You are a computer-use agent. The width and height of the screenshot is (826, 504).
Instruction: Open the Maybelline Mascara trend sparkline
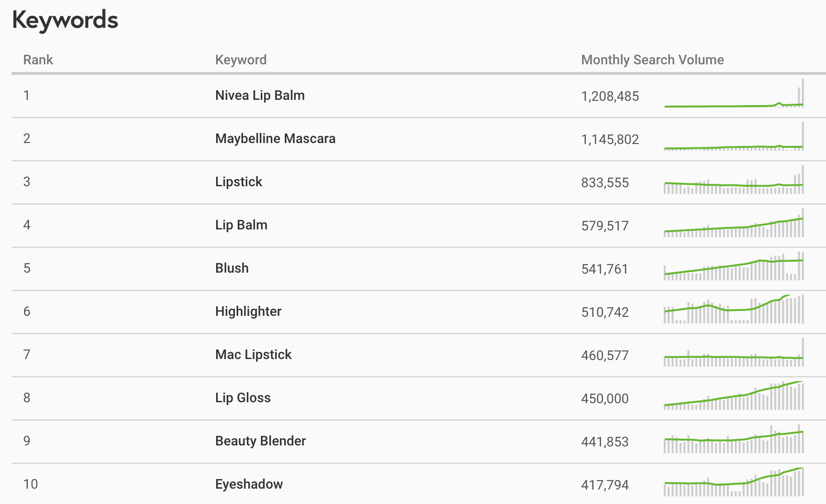click(x=734, y=136)
